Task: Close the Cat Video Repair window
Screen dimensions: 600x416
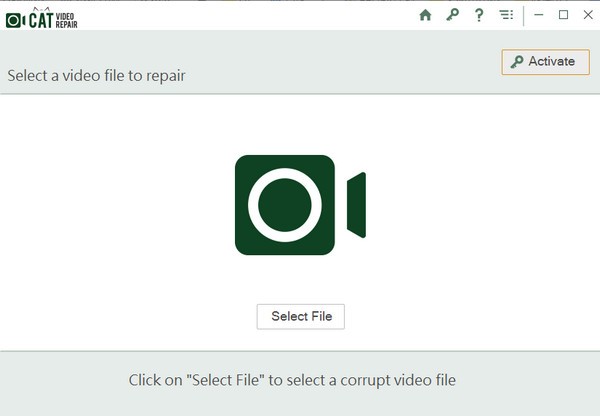Action: [588, 15]
